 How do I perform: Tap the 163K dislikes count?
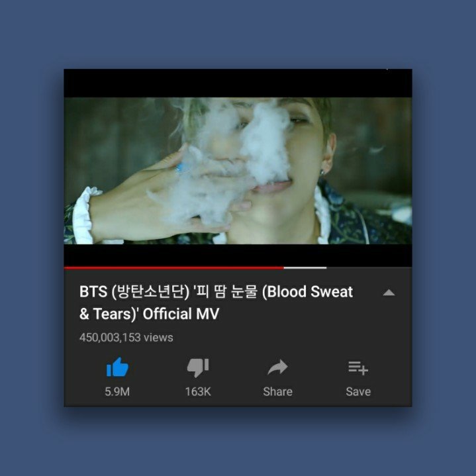[198, 392]
